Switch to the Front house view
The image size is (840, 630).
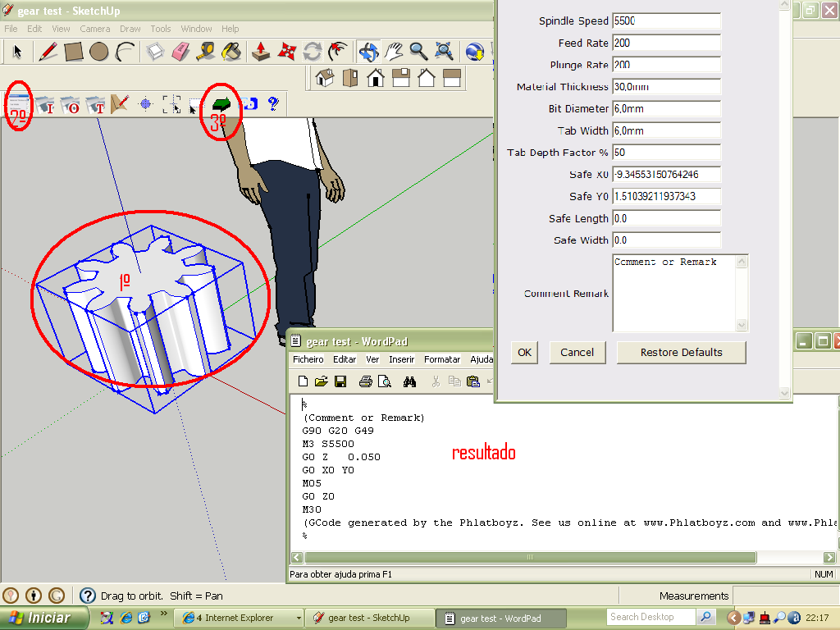point(376,78)
